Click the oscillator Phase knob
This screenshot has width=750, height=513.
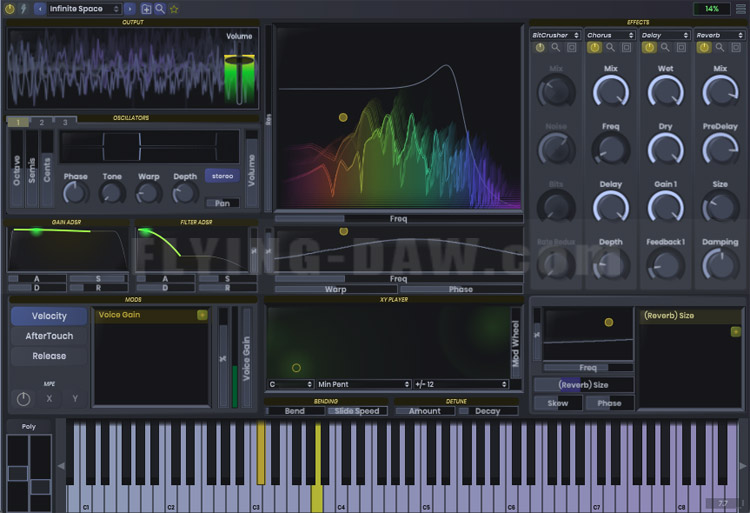click(76, 194)
